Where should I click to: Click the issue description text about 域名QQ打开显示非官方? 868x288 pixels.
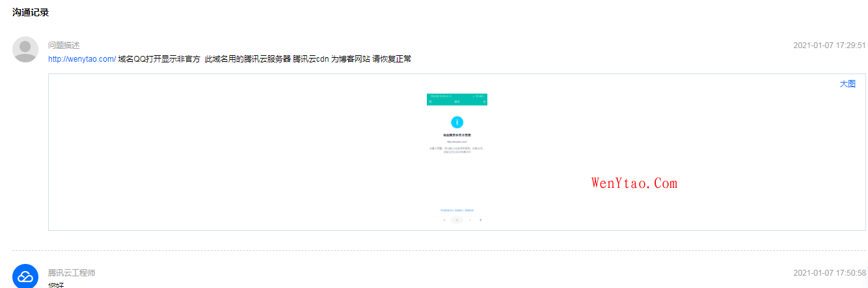point(265,59)
